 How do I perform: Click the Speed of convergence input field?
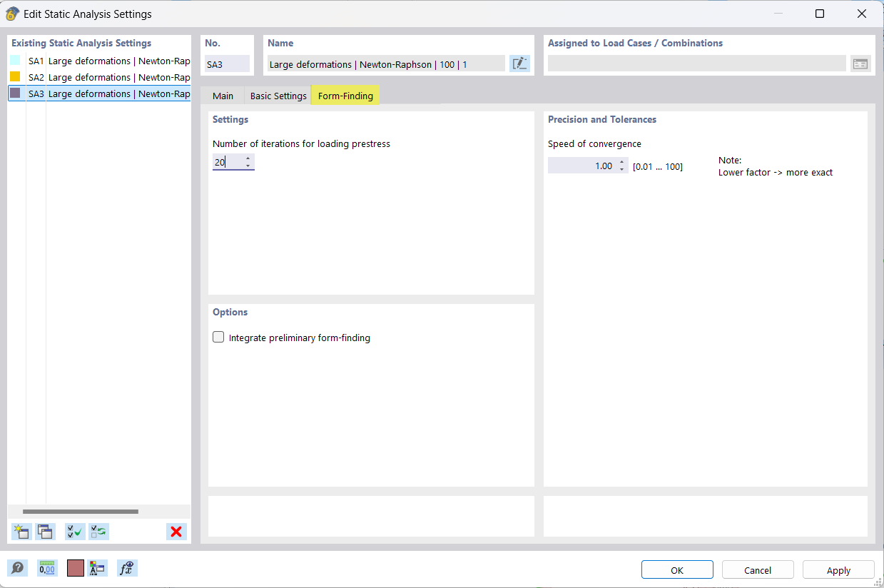pos(585,165)
